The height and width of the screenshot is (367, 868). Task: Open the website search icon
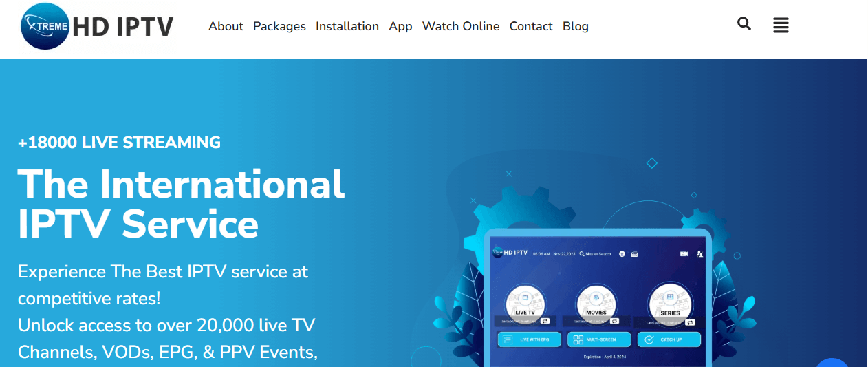click(744, 24)
